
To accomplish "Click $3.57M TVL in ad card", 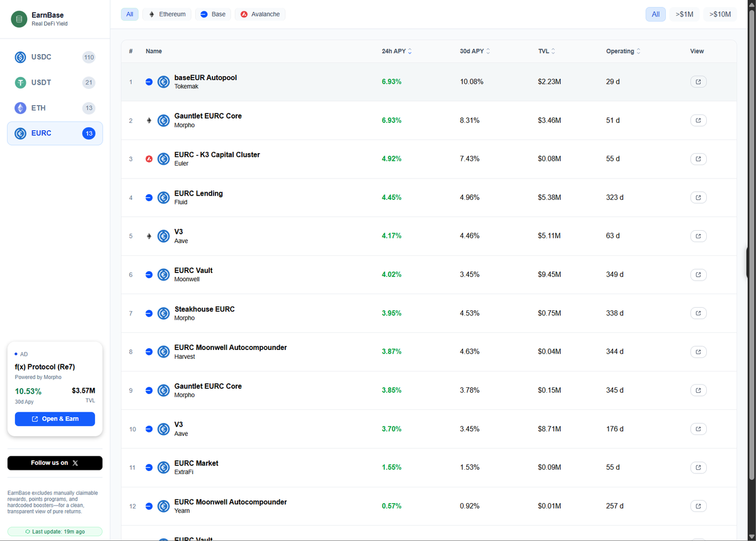I will [x=83, y=391].
